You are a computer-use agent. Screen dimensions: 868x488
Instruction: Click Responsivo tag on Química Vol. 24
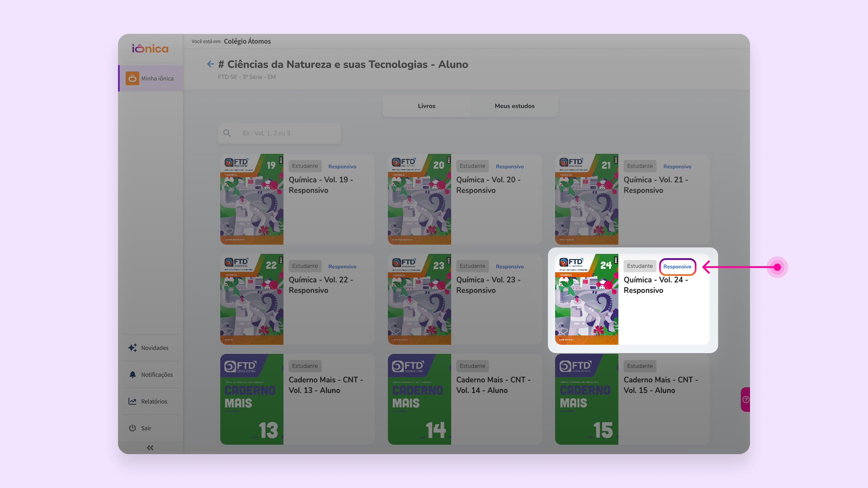click(x=677, y=266)
